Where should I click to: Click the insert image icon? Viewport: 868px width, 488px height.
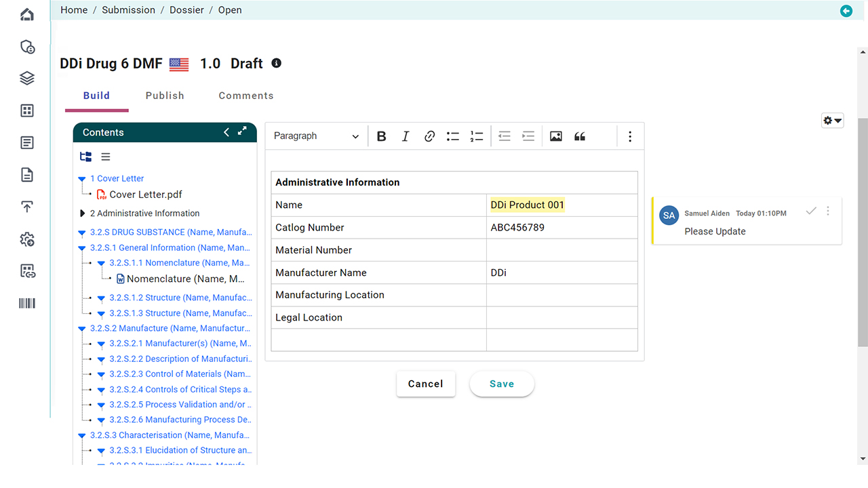(556, 136)
